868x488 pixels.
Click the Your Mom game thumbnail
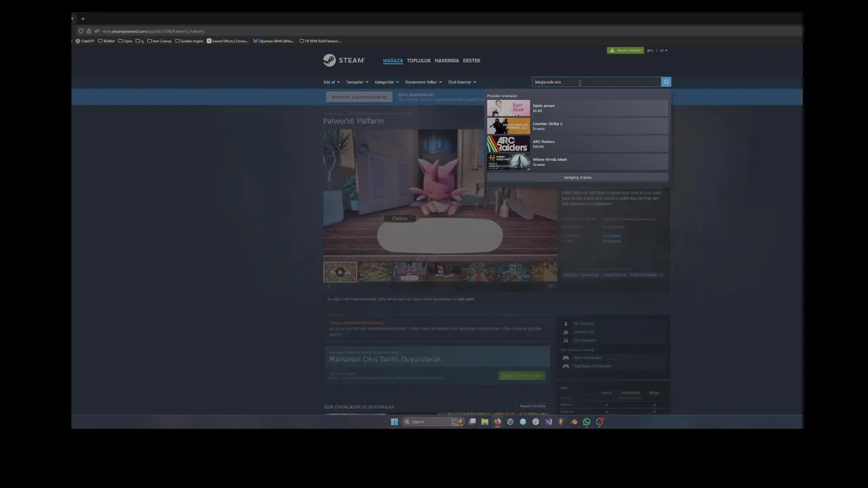508,108
